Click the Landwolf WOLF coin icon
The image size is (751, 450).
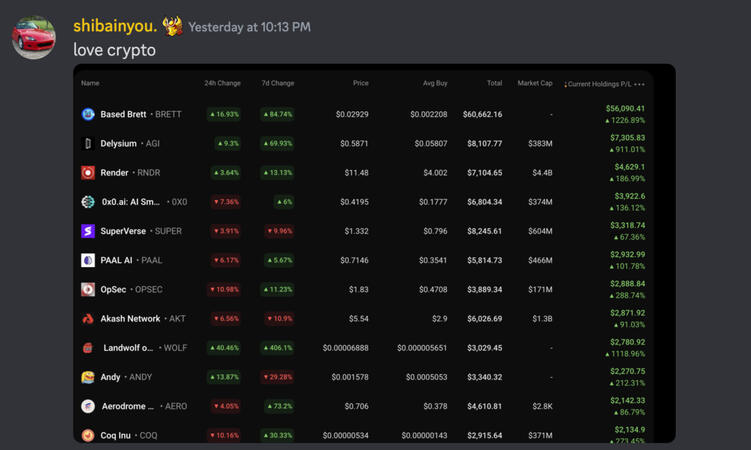pyautogui.click(x=88, y=348)
